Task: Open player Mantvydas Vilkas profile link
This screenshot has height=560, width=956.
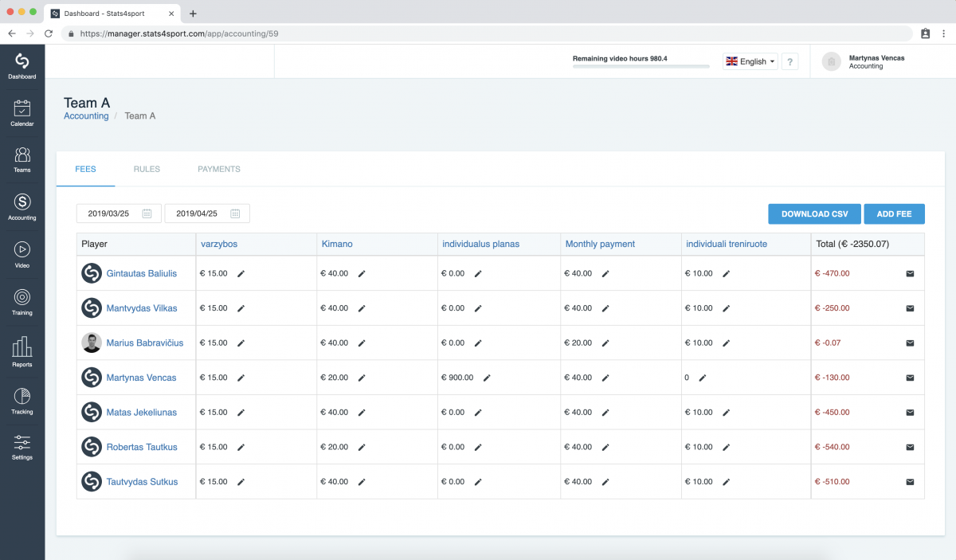Action: pos(142,308)
